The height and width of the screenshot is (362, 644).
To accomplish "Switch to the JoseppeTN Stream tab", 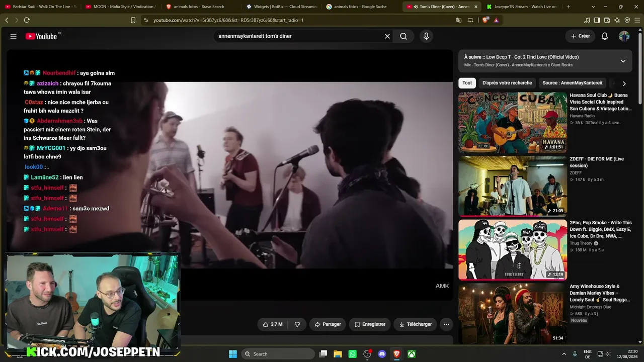I will point(521,7).
